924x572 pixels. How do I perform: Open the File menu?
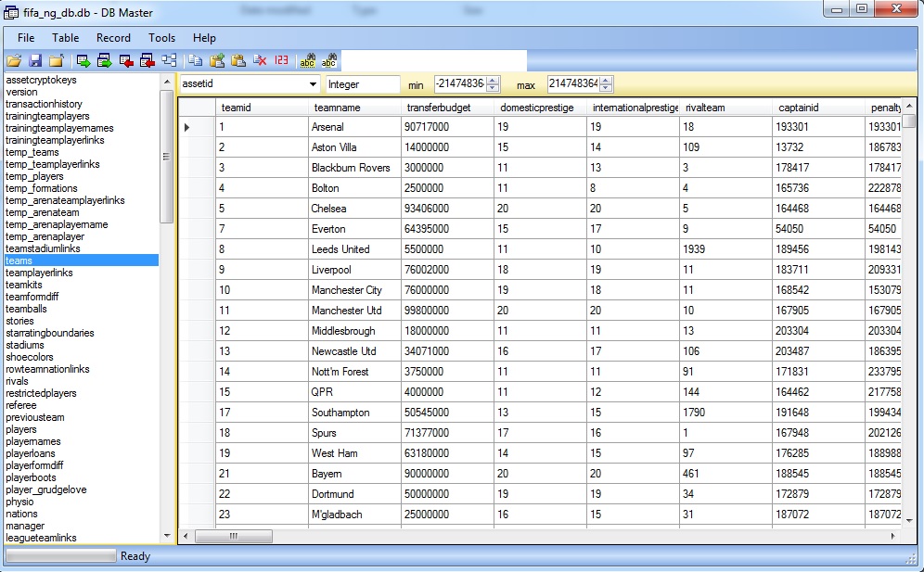pyautogui.click(x=26, y=38)
